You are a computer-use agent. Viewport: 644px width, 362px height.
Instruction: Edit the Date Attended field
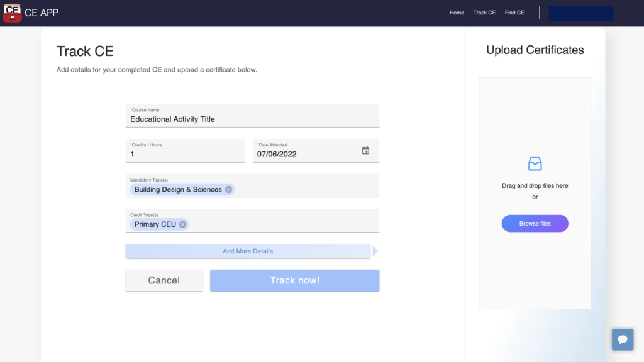pyautogui.click(x=316, y=151)
